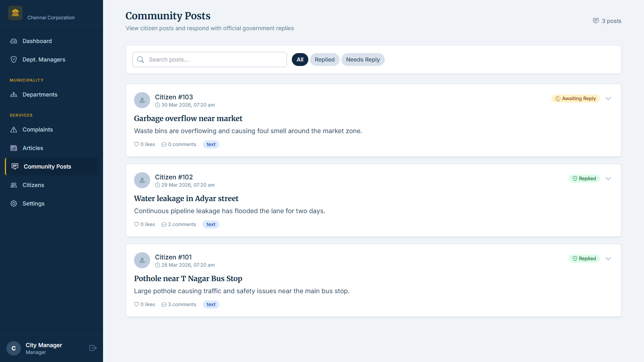644x362 pixels.
Task: Select the All posts filter tab
Action: 300,59
